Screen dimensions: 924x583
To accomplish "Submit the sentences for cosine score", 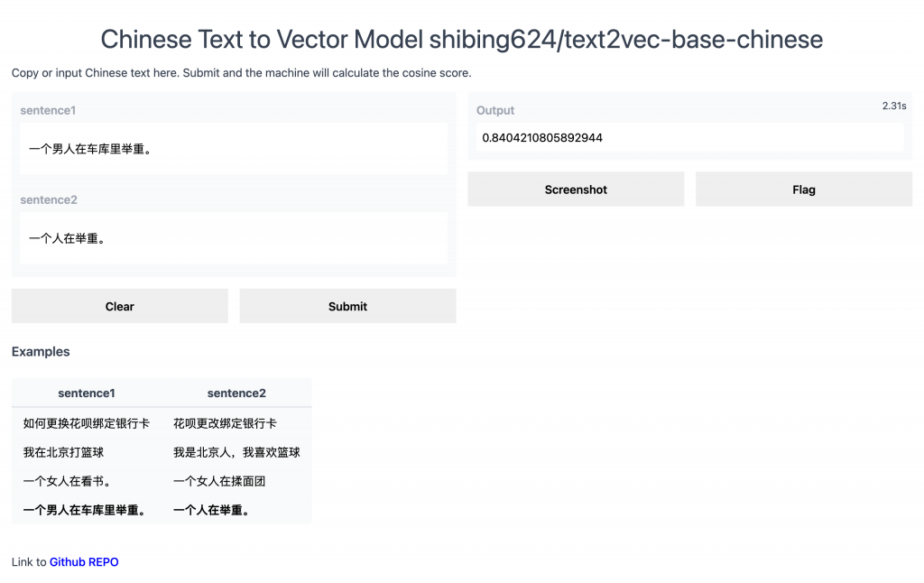I will (x=347, y=306).
